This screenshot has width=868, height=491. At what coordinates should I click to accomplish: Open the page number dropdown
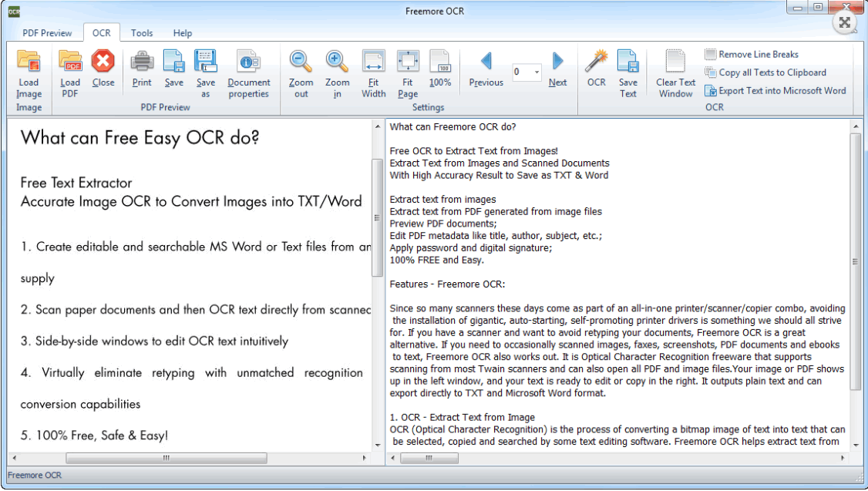pyautogui.click(x=537, y=72)
